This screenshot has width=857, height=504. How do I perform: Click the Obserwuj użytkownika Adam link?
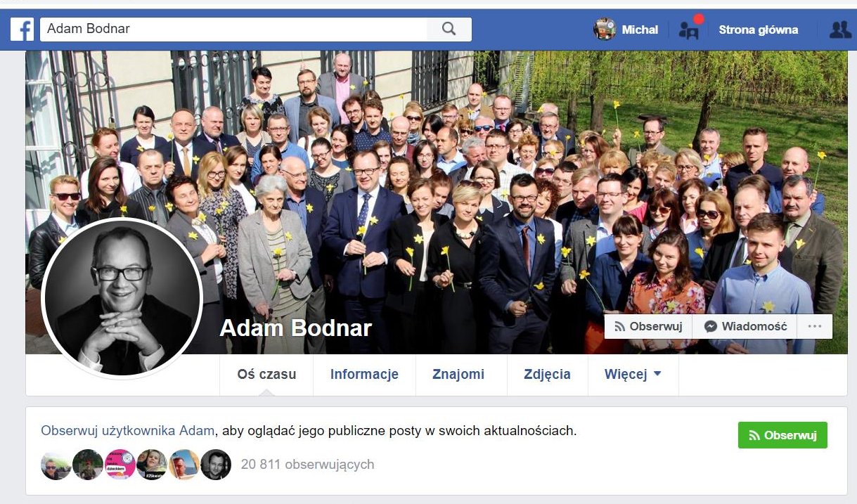(127, 430)
